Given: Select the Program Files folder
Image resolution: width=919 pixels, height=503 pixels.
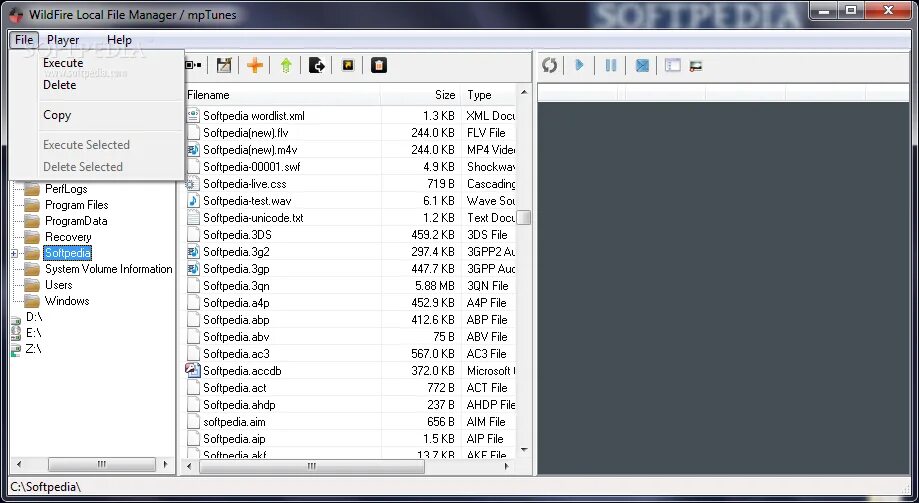Looking at the screenshot, I should [76, 205].
